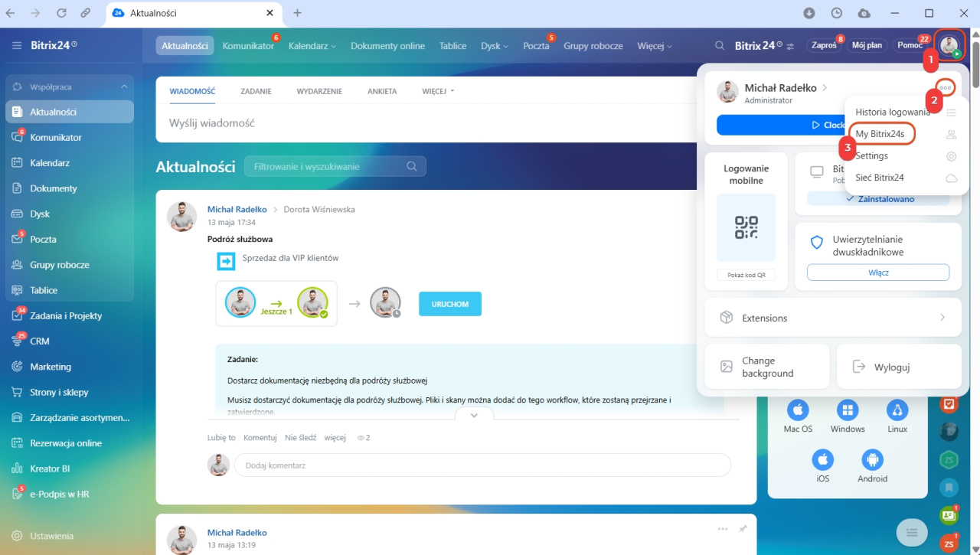Click the Dodaj komentarz input field
Screen dimensions: 980x555
(x=482, y=465)
